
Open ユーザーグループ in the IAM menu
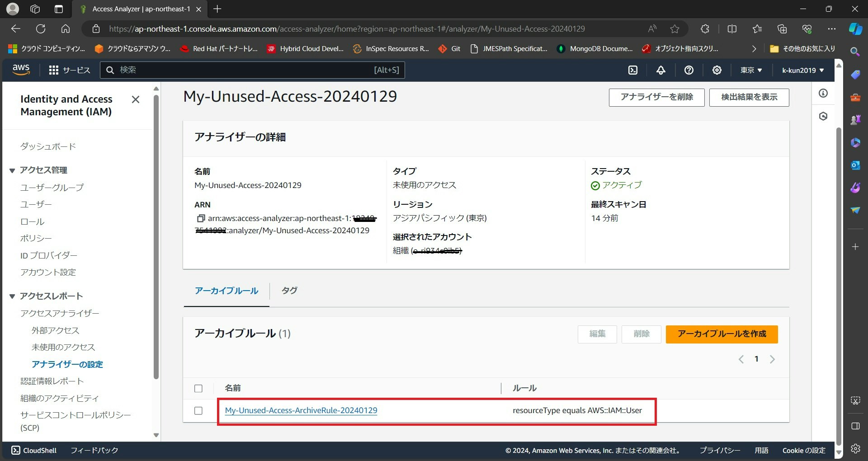click(52, 188)
